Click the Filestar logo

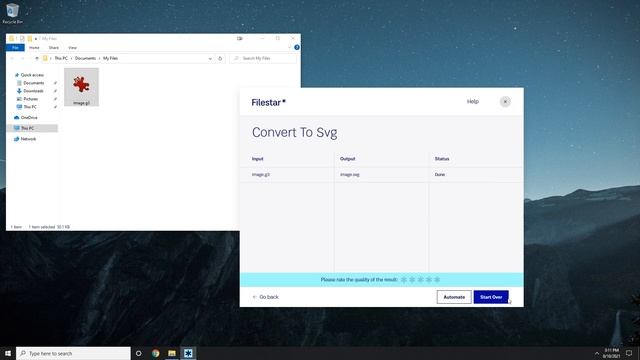(269, 102)
